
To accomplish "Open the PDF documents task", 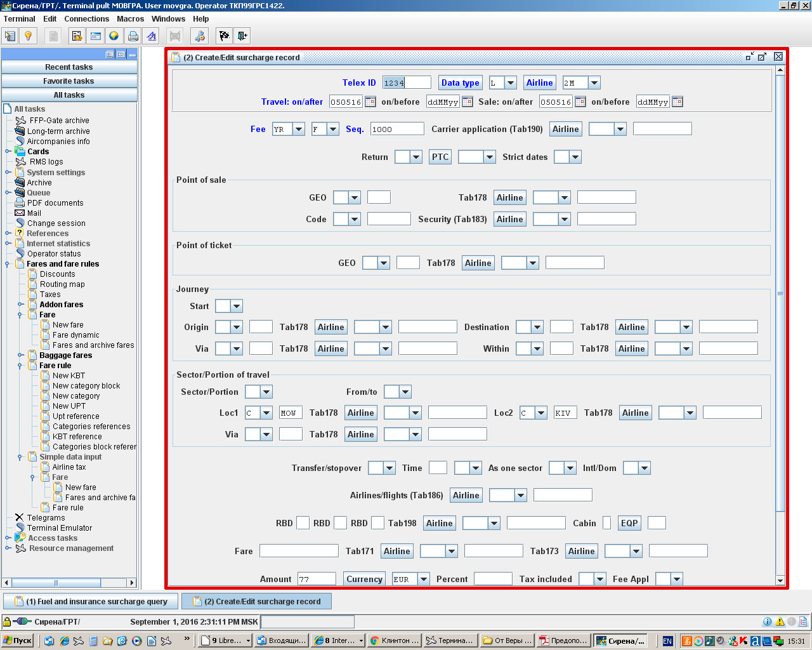I will (55, 203).
